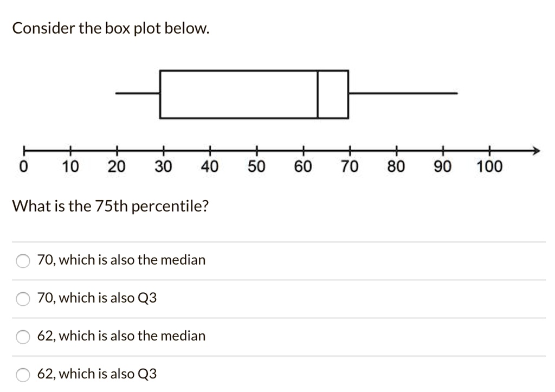This screenshot has width=555, height=392.
Task: Click the number line between 30 and 40
Action: pyautogui.click(x=187, y=150)
